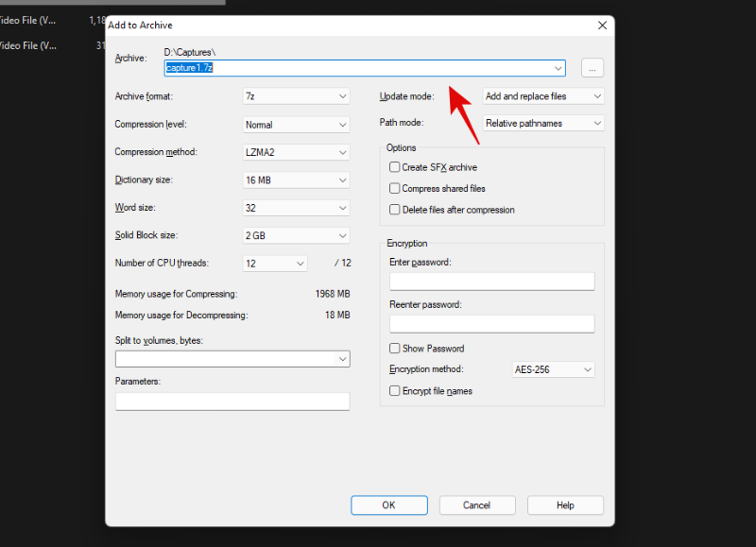Click the Enter password field
Image resolution: width=756 pixels, height=547 pixels.
pos(491,282)
